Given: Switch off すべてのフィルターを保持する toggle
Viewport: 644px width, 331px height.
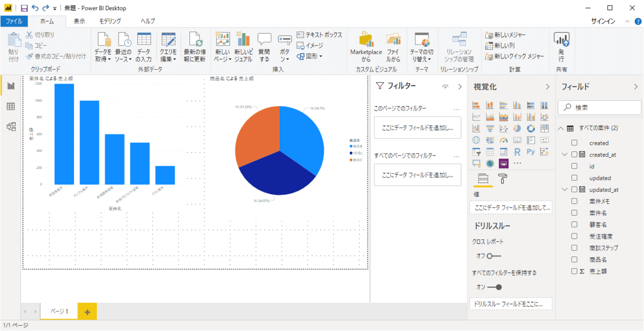Looking at the screenshot, I should pyautogui.click(x=495, y=287).
